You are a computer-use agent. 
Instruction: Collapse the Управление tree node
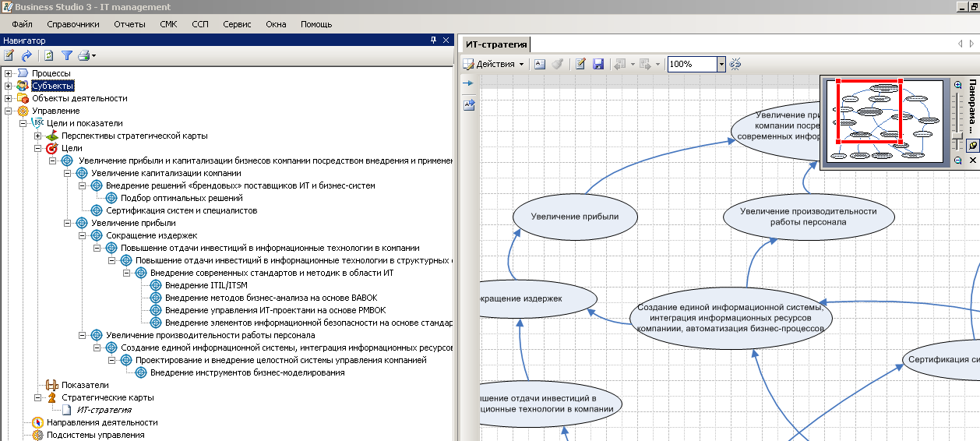(8, 111)
